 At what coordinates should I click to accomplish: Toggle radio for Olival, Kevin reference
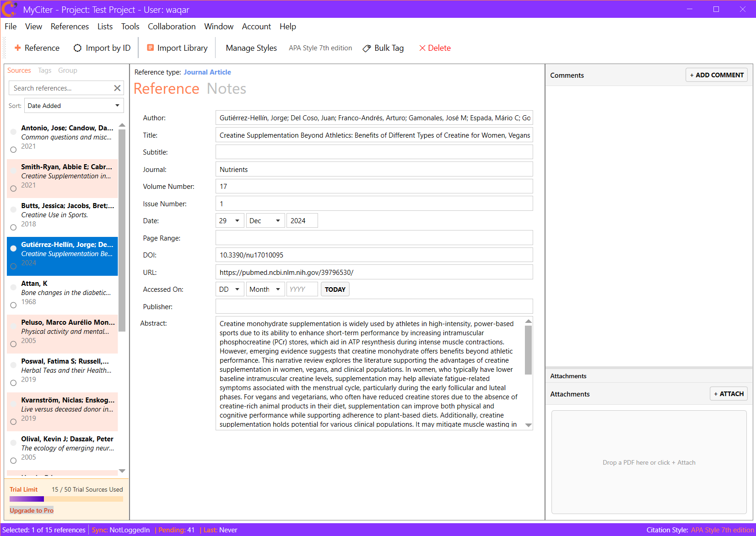tap(13, 461)
